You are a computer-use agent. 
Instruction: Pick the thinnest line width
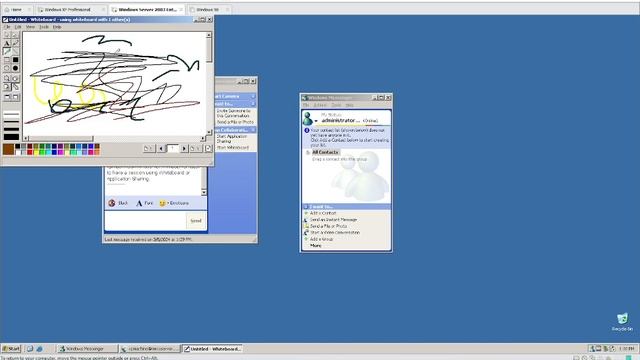[11, 114]
